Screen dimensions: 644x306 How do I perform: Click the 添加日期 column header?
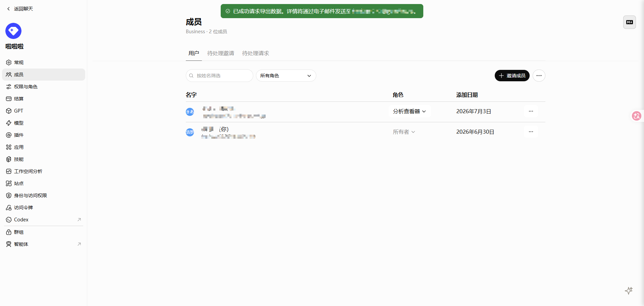point(467,95)
